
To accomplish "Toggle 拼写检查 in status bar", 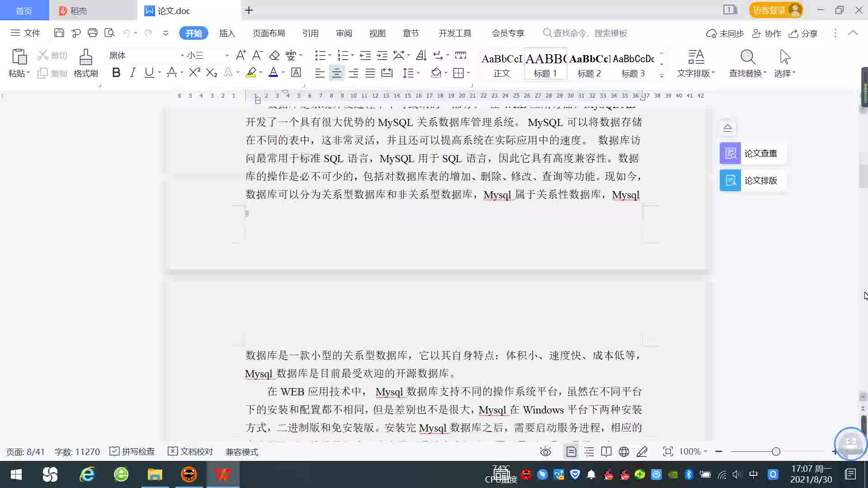I will click(132, 451).
